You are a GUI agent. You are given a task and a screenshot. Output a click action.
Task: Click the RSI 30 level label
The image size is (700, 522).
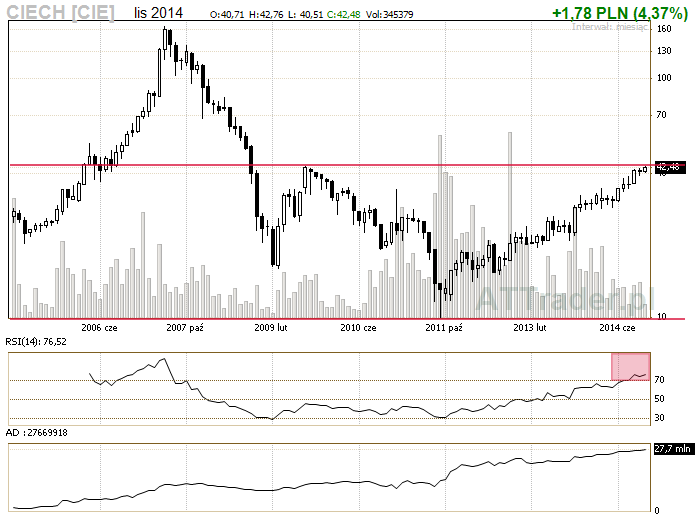(x=659, y=418)
